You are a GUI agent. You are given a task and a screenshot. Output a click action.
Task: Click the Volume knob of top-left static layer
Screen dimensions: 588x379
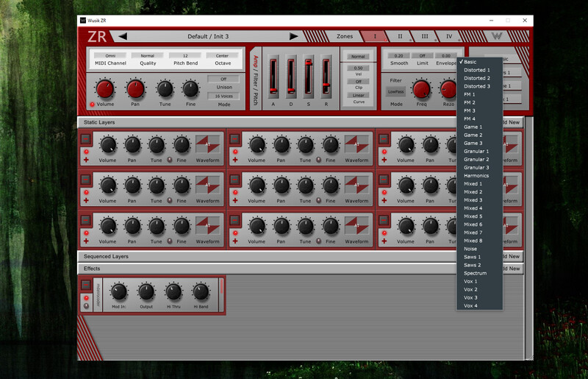[108, 145]
